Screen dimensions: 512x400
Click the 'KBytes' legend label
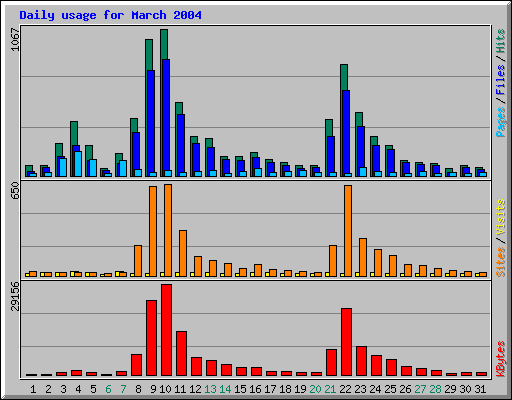(501, 359)
